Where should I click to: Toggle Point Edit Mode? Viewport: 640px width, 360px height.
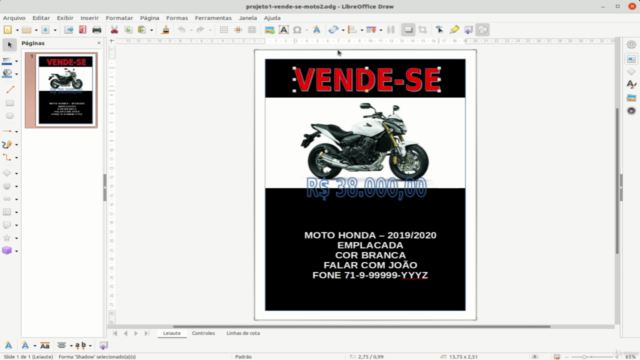(439, 30)
